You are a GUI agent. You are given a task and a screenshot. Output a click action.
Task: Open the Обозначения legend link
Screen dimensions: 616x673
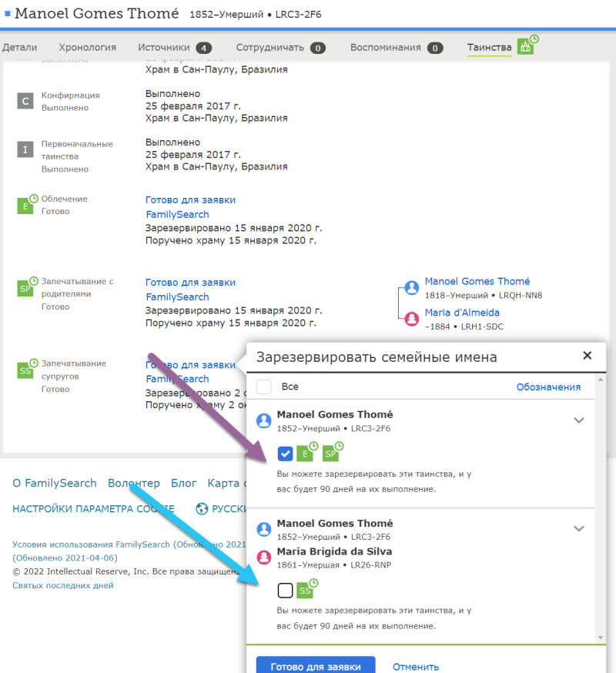548,387
